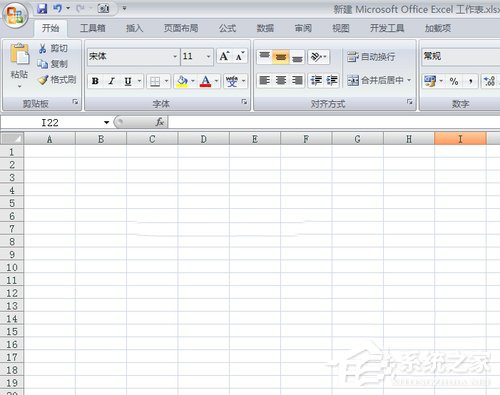Copy selection using the 复制 button
This screenshot has height=395, width=500.
coord(53,64)
